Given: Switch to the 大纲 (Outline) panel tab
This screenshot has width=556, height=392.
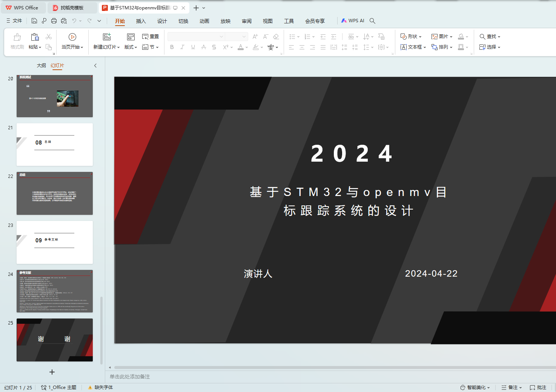Looking at the screenshot, I should point(41,66).
